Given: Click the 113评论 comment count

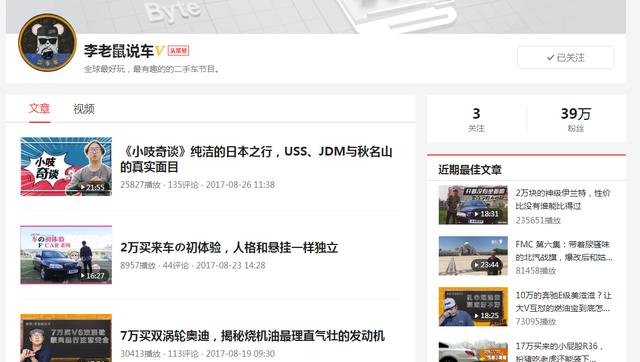Looking at the screenshot, I should pyautogui.click(x=182, y=353).
